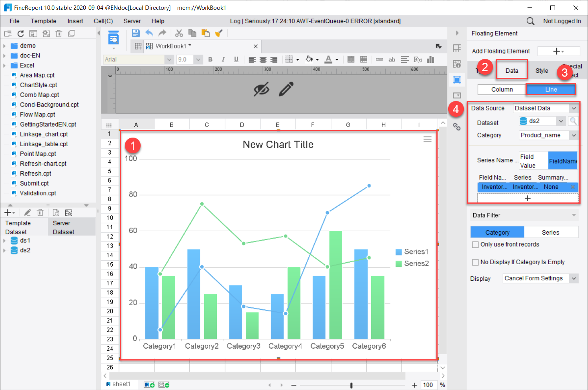Check No Display If Category Is Empty
588x390 pixels.
point(475,262)
